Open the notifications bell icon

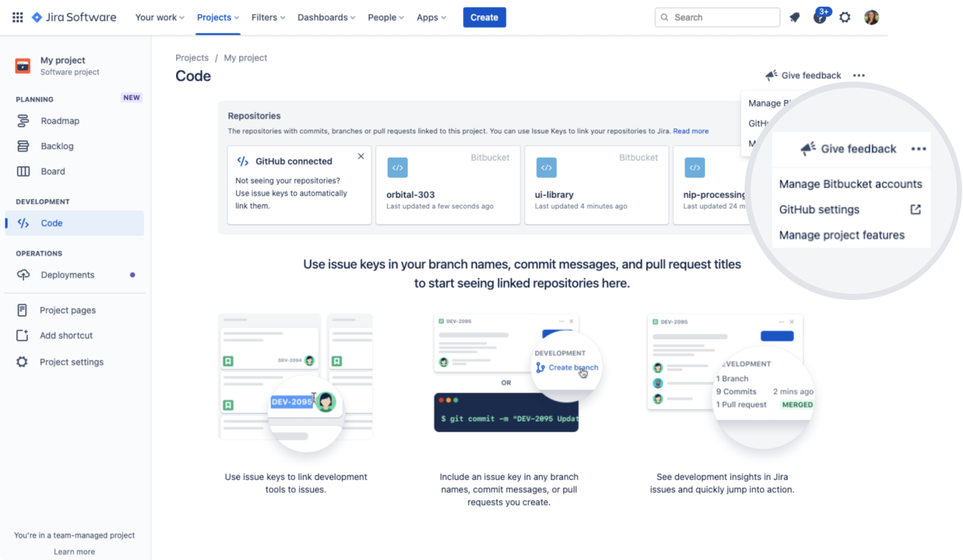(x=795, y=17)
